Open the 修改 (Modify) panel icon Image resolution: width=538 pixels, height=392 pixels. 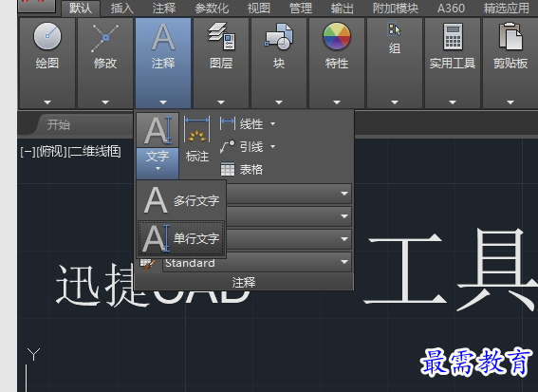tap(105, 38)
